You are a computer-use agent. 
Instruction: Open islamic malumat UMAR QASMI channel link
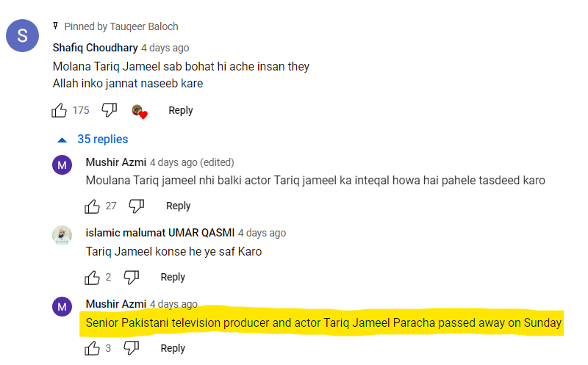click(x=160, y=233)
